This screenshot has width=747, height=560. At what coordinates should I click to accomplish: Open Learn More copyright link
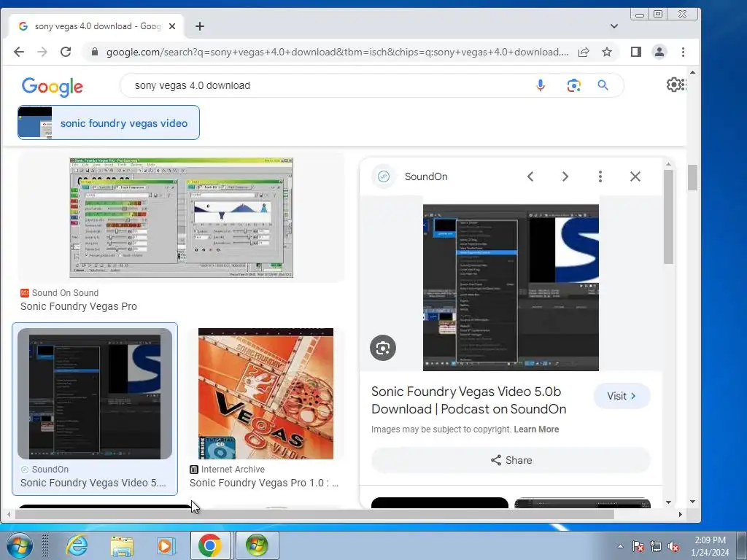(x=536, y=429)
